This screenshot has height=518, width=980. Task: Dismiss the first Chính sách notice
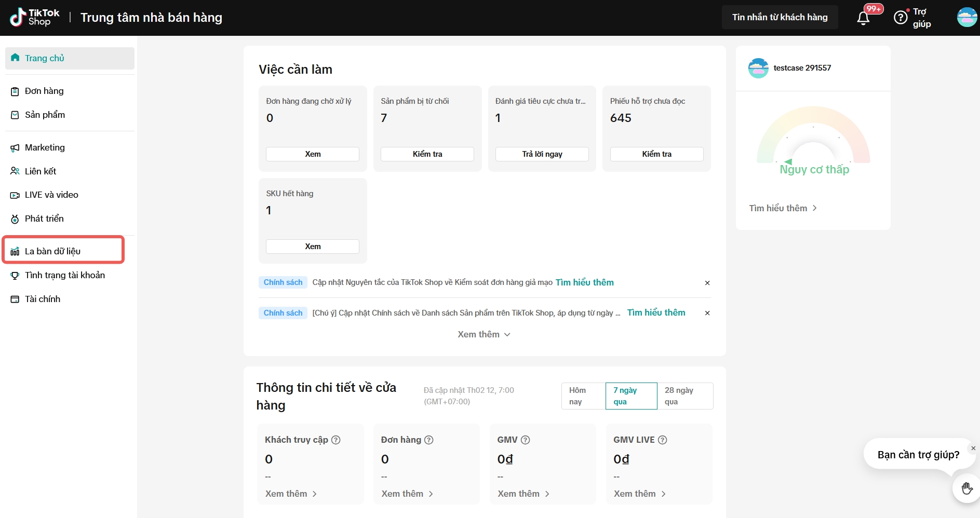tap(707, 283)
